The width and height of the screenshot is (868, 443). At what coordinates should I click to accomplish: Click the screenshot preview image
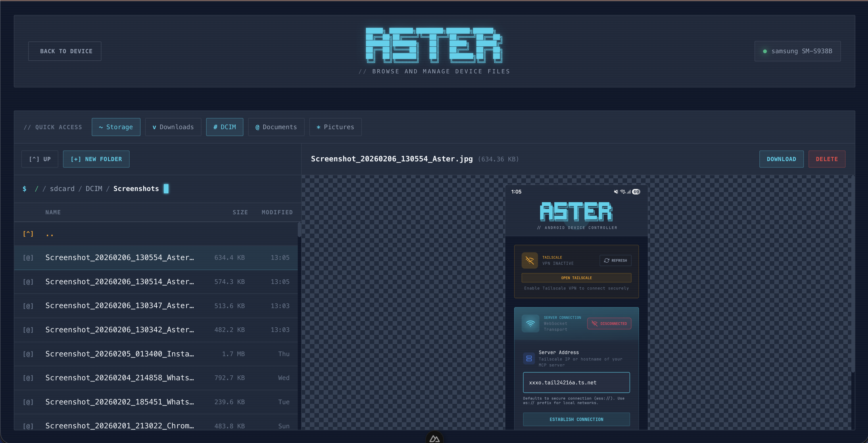pyautogui.click(x=577, y=307)
